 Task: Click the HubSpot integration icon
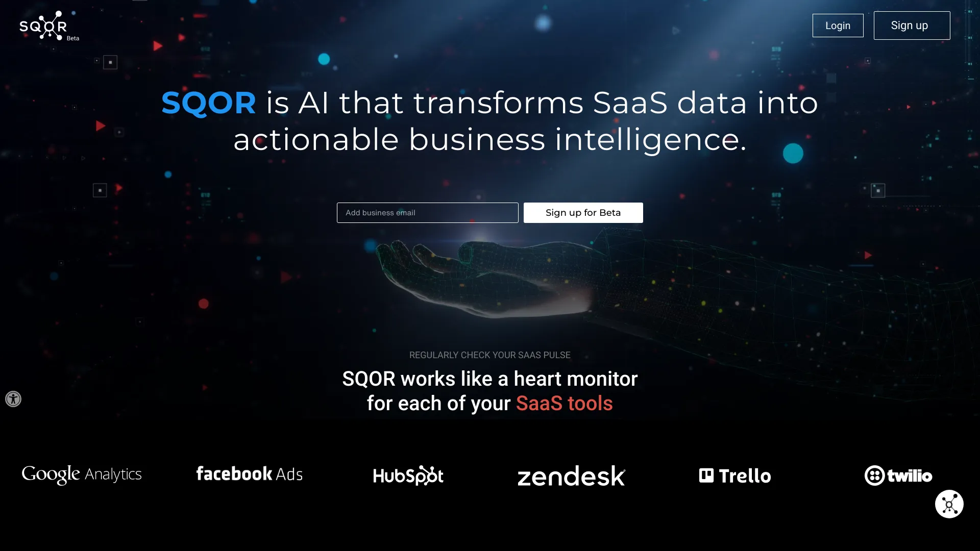pyautogui.click(x=408, y=475)
